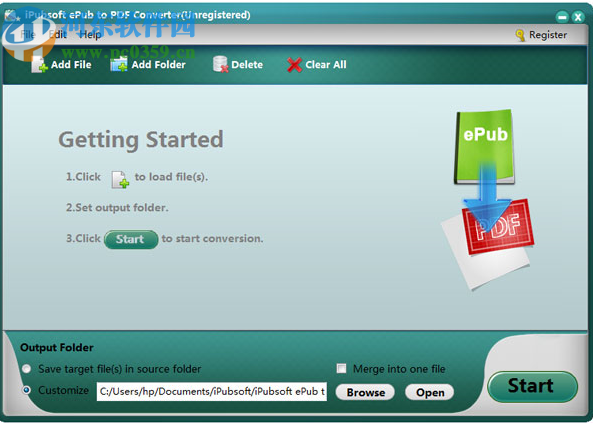Click the Output Folder label
The width and height of the screenshot is (593, 423).
(x=57, y=347)
